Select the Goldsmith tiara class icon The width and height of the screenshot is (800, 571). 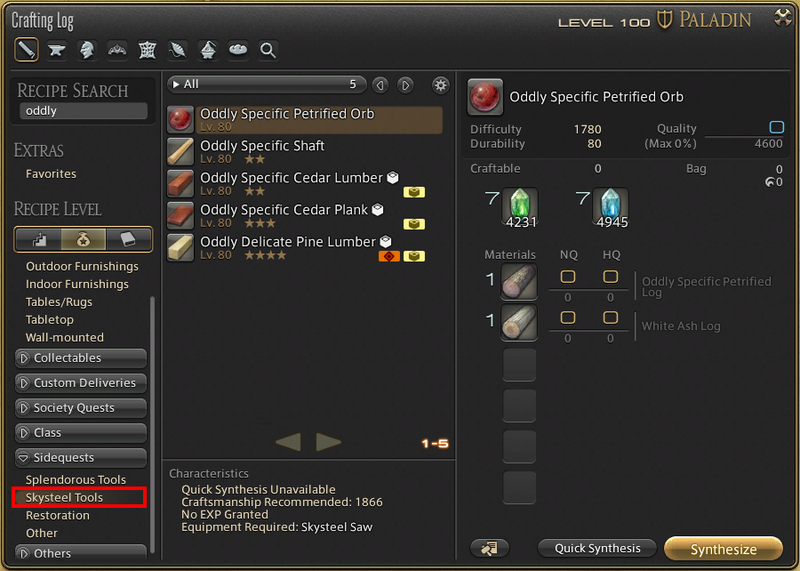coord(117,50)
